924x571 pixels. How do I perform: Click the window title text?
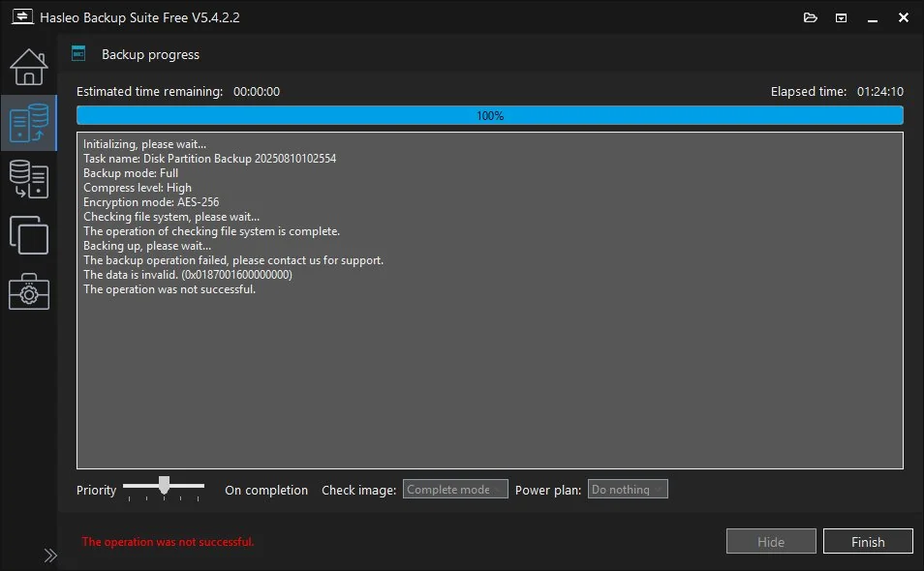pos(139,17)
